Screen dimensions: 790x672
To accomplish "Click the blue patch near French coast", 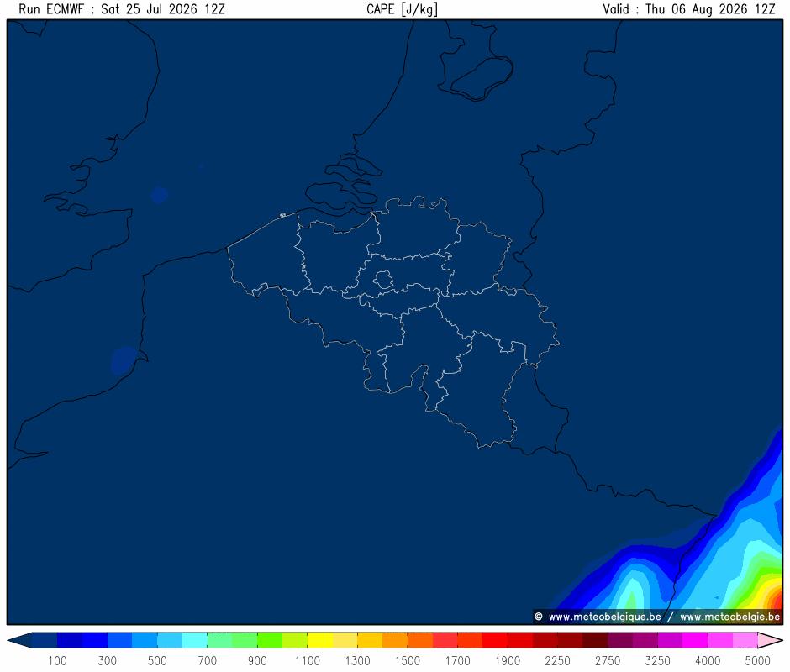I will pos(124,360).
